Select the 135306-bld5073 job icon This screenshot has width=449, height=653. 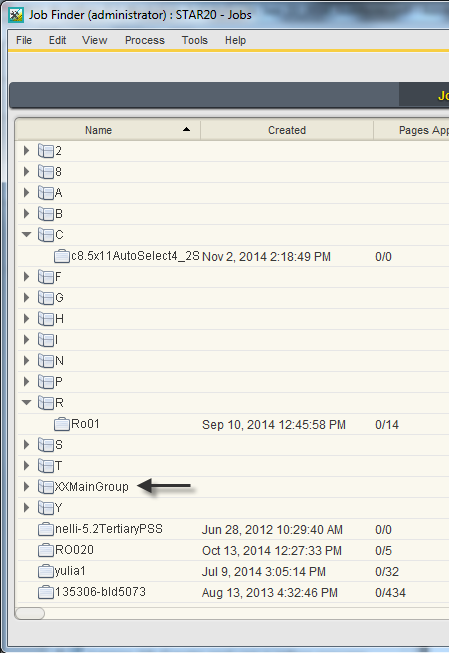click(46, 592)
